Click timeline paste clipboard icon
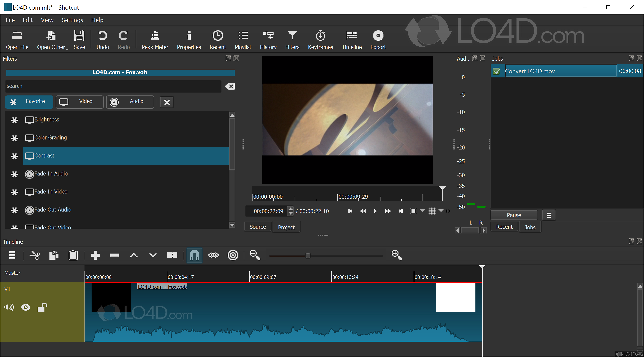 73,255
